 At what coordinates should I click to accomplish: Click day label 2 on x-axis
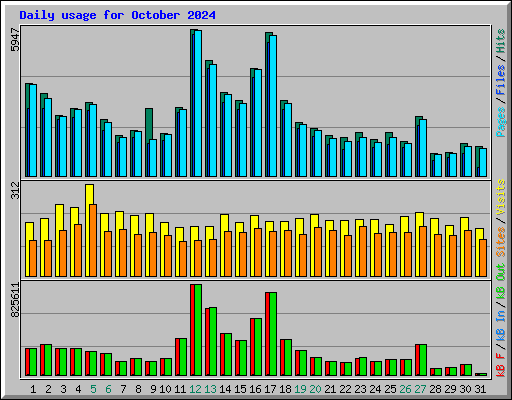pos(48,389)
